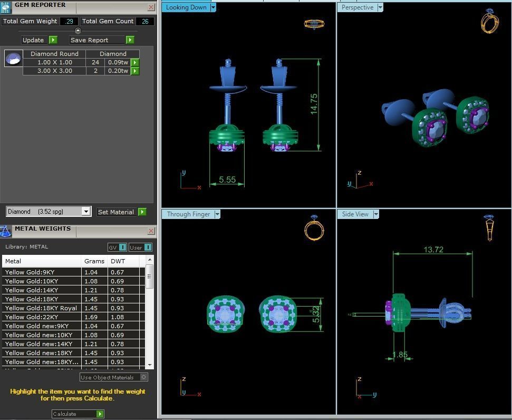Click the ring icon in Side View viewport
Image resolution: width=512 pixels, height=420 pixels.
coord(489,228)
